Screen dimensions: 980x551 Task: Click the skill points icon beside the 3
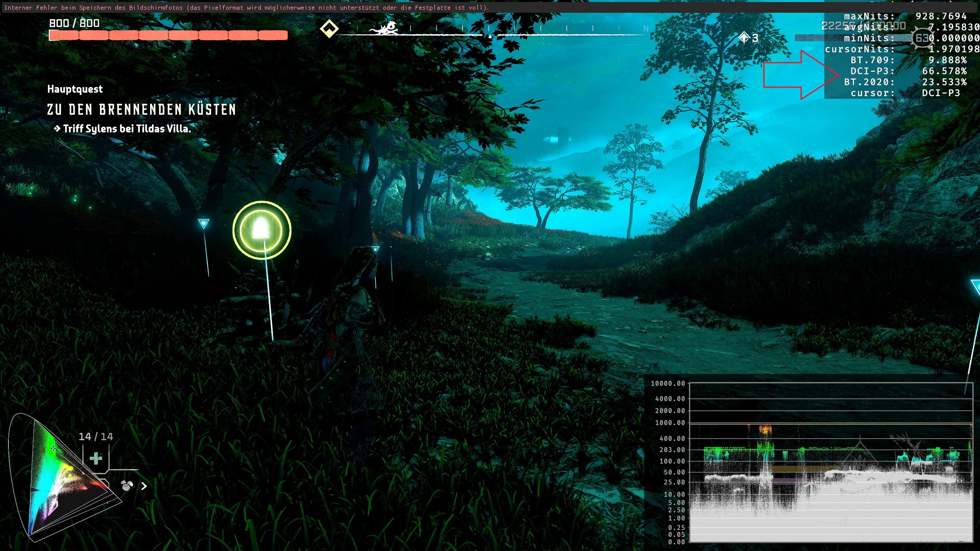(x=743, y=38)
